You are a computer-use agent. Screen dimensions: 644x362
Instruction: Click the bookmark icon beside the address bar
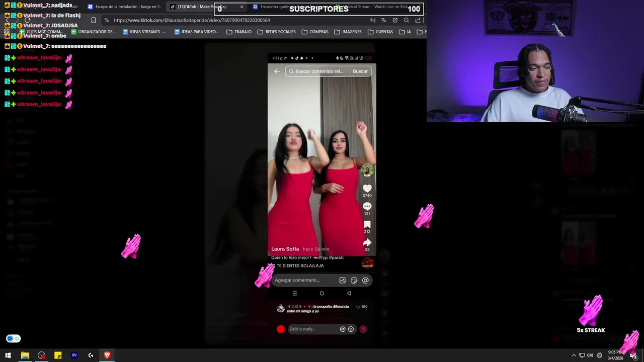pos(93,20)
